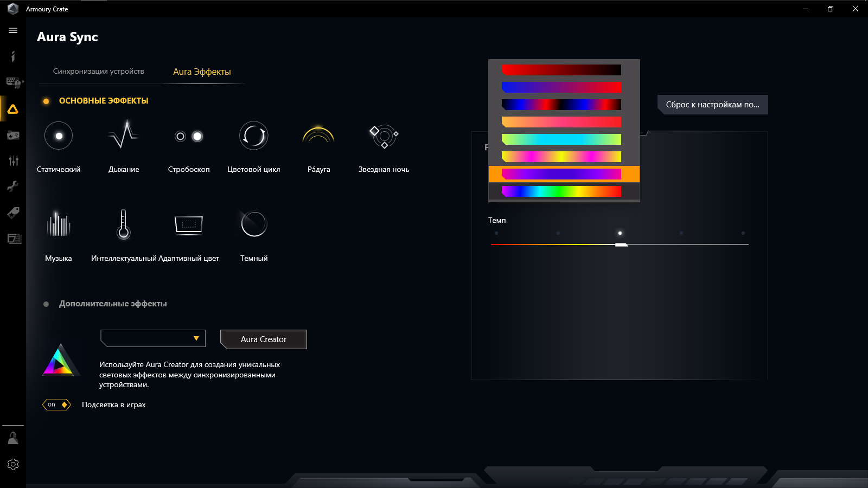The height and width of the screenshot is (488, 868).
Task: Open the wrench tools icon in sidebar
Action: [x=12, y=186]
